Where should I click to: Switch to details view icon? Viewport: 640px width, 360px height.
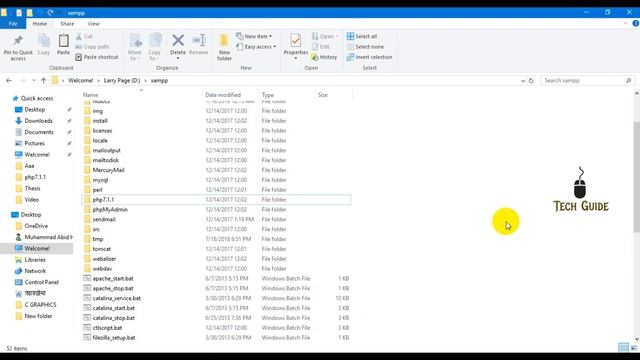(x=623, y=347)
